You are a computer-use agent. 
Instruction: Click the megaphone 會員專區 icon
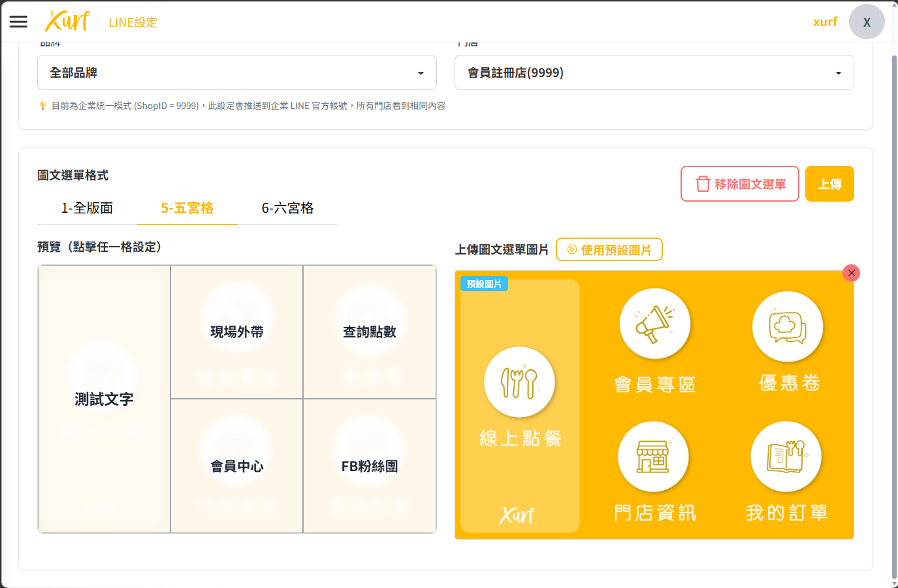tap(654, 324)
